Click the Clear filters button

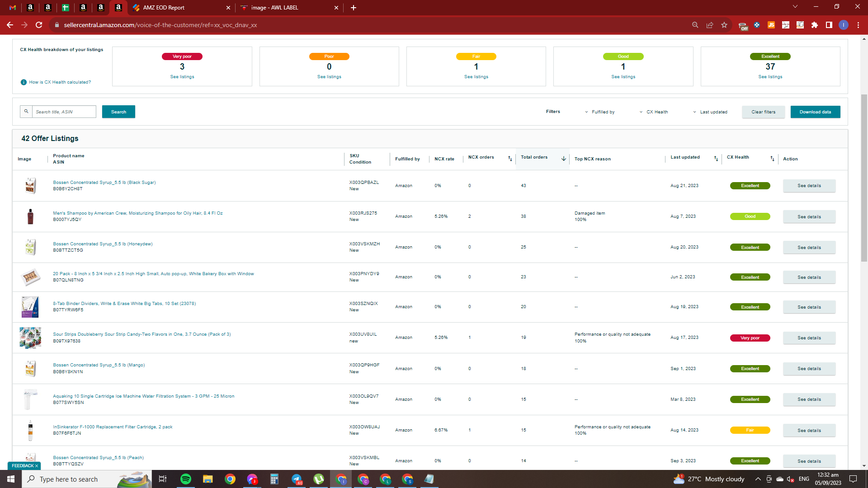click(763, 112)
